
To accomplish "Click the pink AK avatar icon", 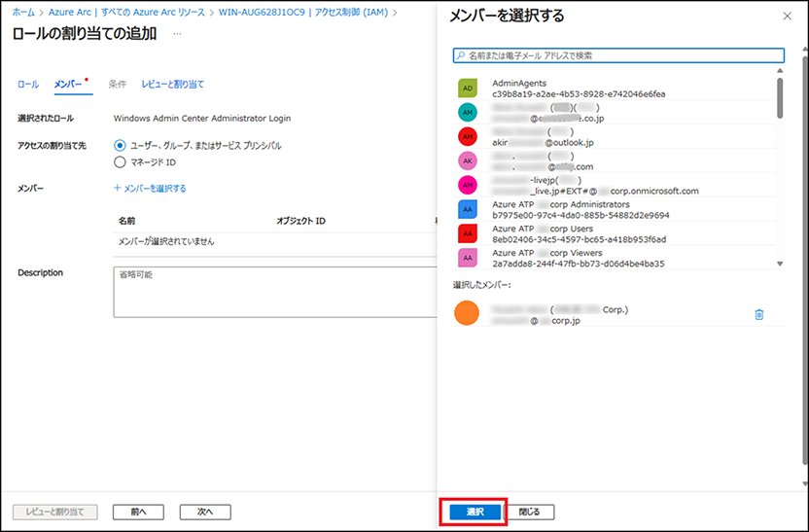I will point(468,161).
